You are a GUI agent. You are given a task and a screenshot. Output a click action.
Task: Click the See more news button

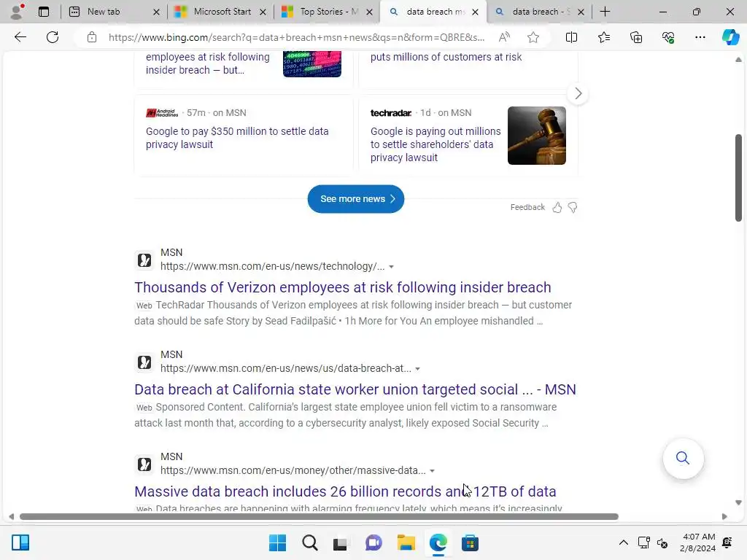pos(356,199)
